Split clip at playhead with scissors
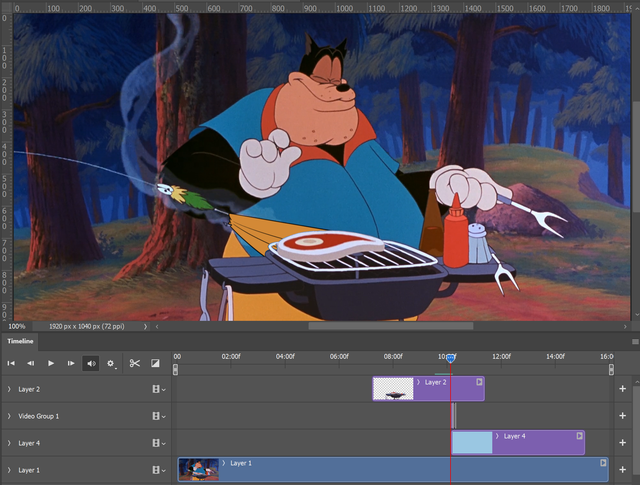640x485 pixels. pyautogui.click(x=135, y=363)
